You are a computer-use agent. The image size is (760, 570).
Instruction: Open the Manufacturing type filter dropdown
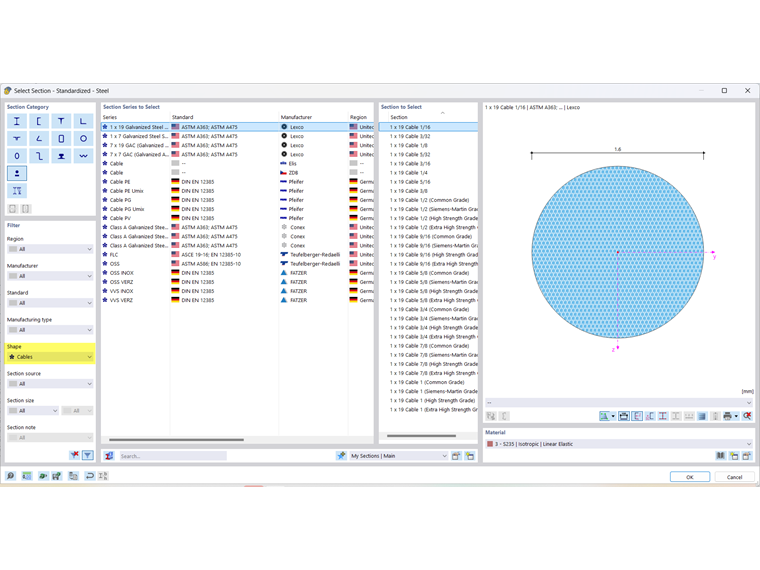pyautogui.click(x=50, y=330)
